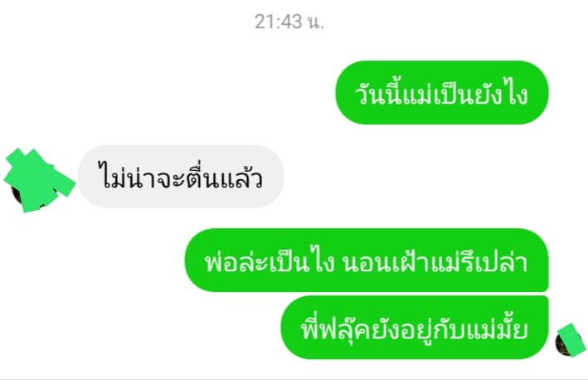Click the green scribble covering left avatar

point(39,180)
